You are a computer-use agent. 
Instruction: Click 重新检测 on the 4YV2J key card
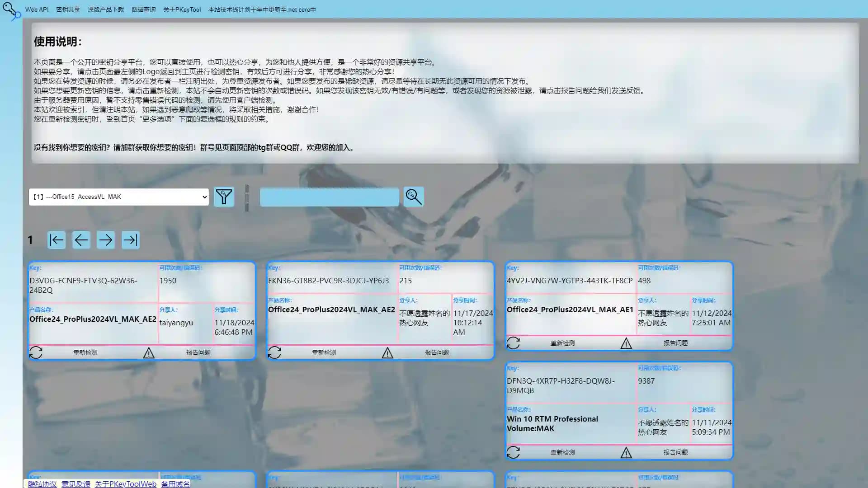pos(563,343)
